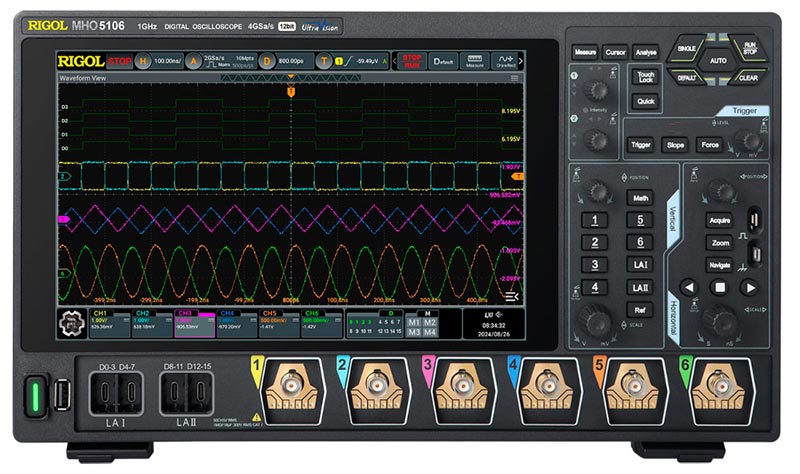Toggle the LA II logic analyzer key
The image size is (800, 474).
[640, 287]
